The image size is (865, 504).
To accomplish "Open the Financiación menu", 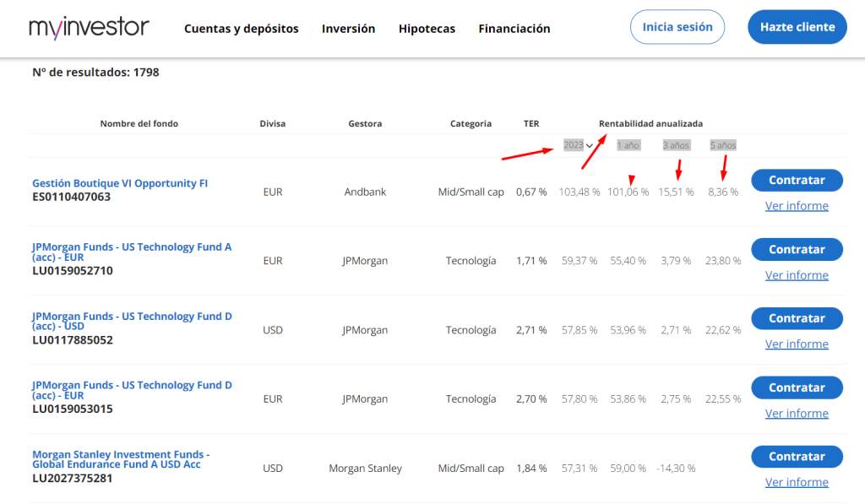I will (x=514, y=29).
